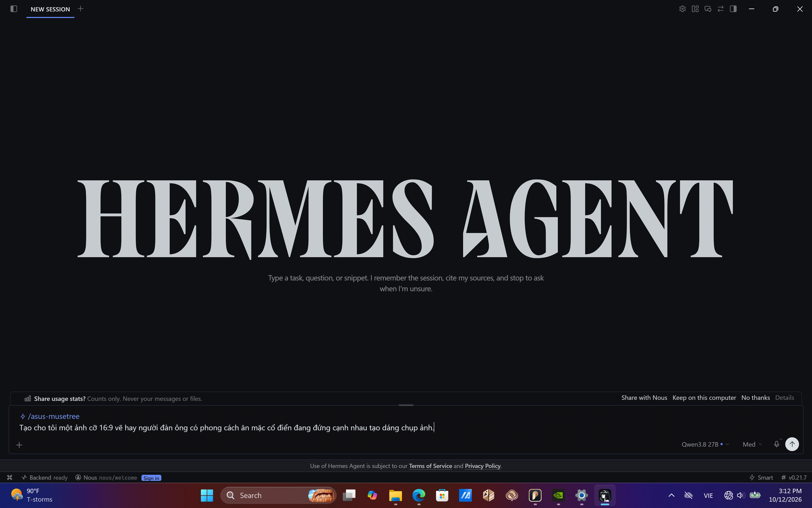Open the usage stats Details link
This screenshot has height=508, width=812.
point(784,398)
